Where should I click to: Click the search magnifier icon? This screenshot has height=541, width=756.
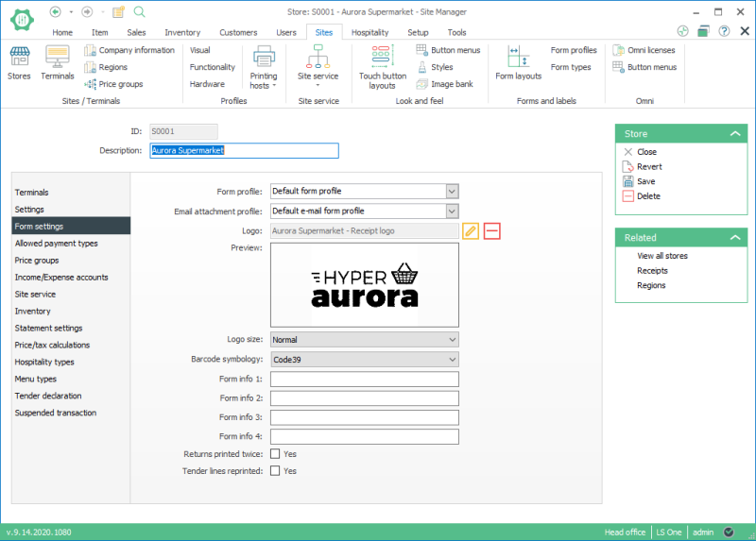click(x=139, y=11)
